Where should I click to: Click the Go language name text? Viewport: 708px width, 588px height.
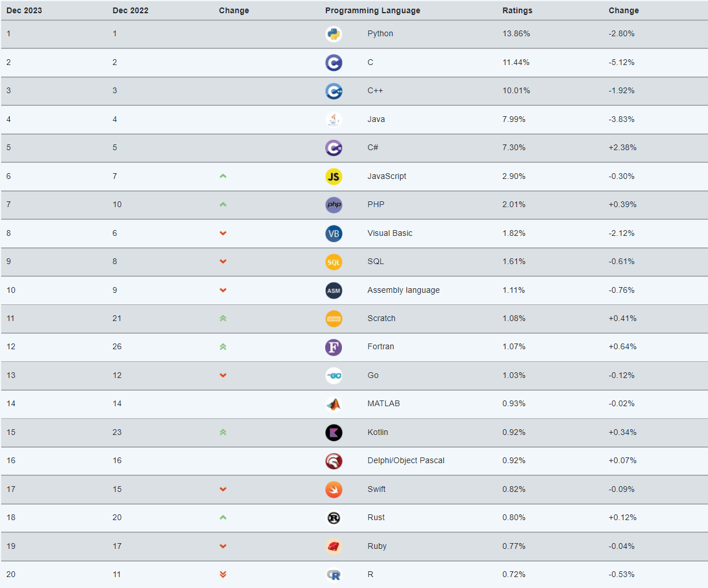click(x=373, y=375)
